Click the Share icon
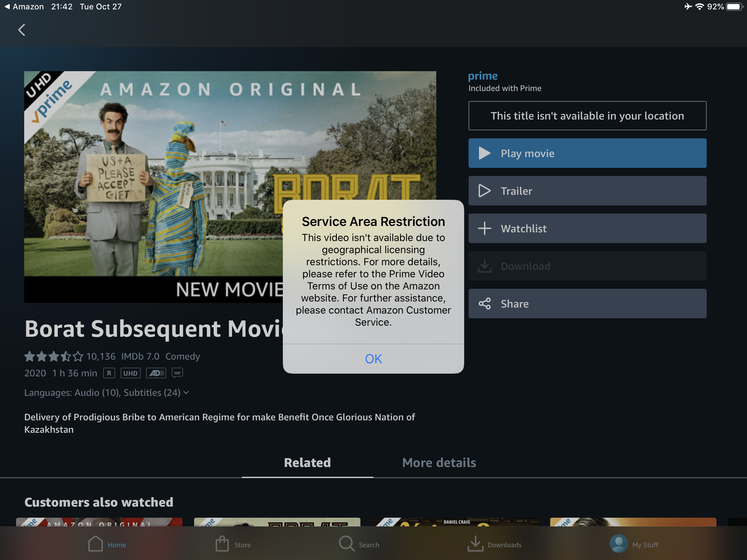Viewport: 747px width, 560px height. (x=485, y=304)
